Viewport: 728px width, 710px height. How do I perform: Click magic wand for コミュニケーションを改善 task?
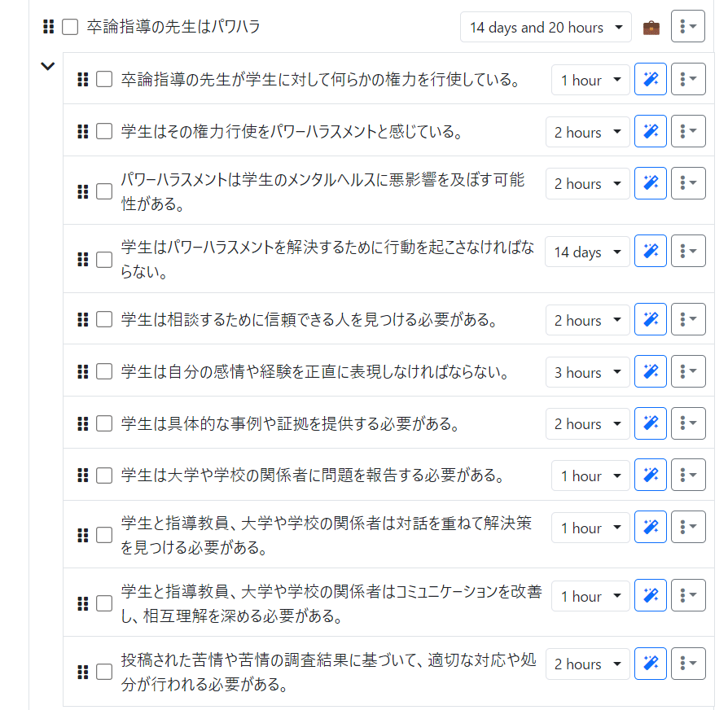pos(651,595)
